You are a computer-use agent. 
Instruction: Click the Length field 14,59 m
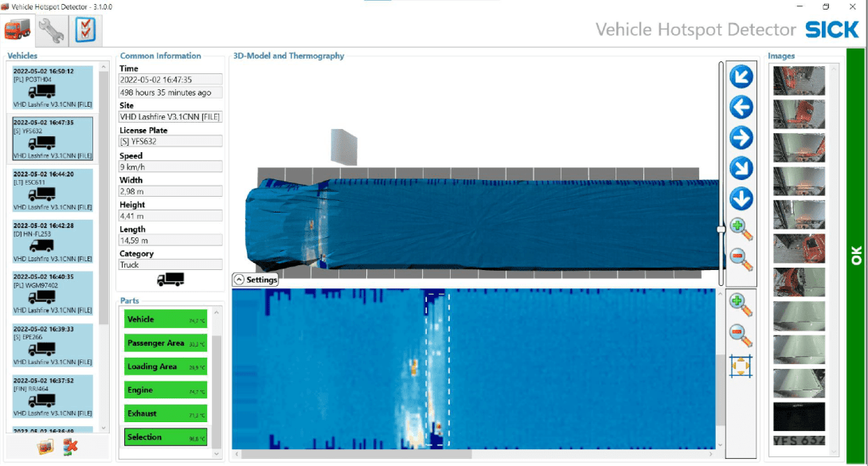(170, 241)
